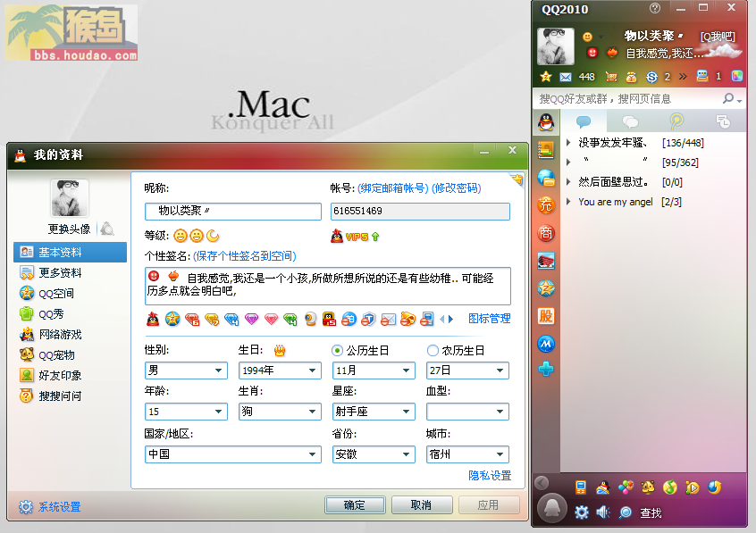The image size is (756, 533).
Task: Open the 性别 dropdown showing 男
Action: 186,371
